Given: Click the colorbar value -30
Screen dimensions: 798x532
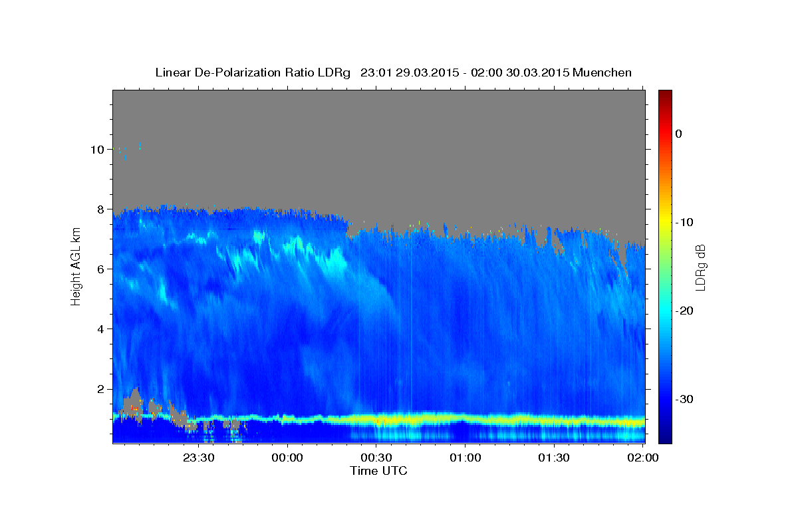Looking at the screenshot, I should point(685,399).
